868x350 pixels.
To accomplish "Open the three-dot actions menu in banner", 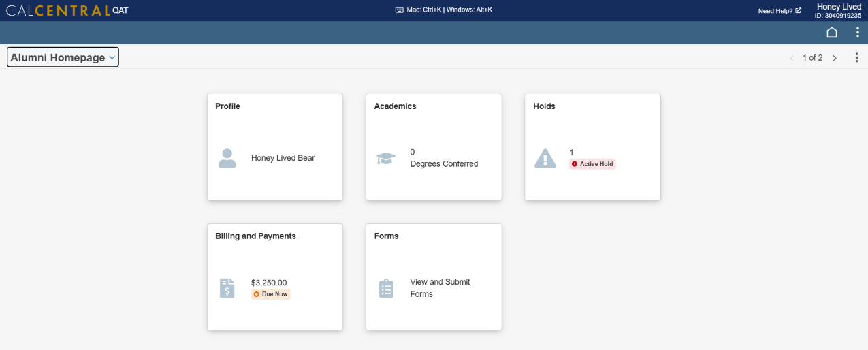I will pos(857,33).
